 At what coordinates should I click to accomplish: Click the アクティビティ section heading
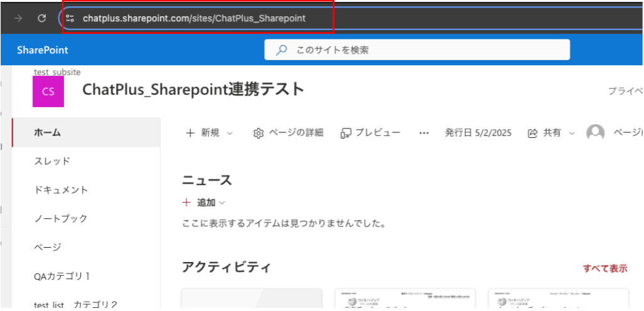(226, 268)
